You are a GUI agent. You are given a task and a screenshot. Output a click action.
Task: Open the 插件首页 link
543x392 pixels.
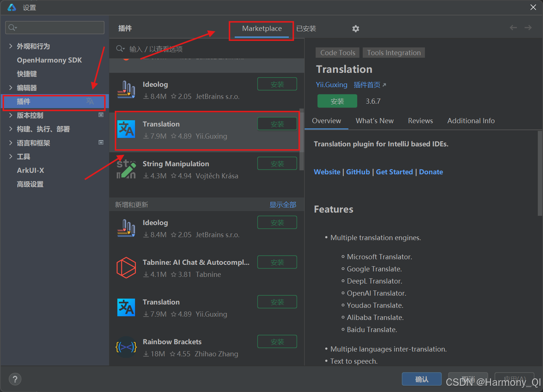370,85
